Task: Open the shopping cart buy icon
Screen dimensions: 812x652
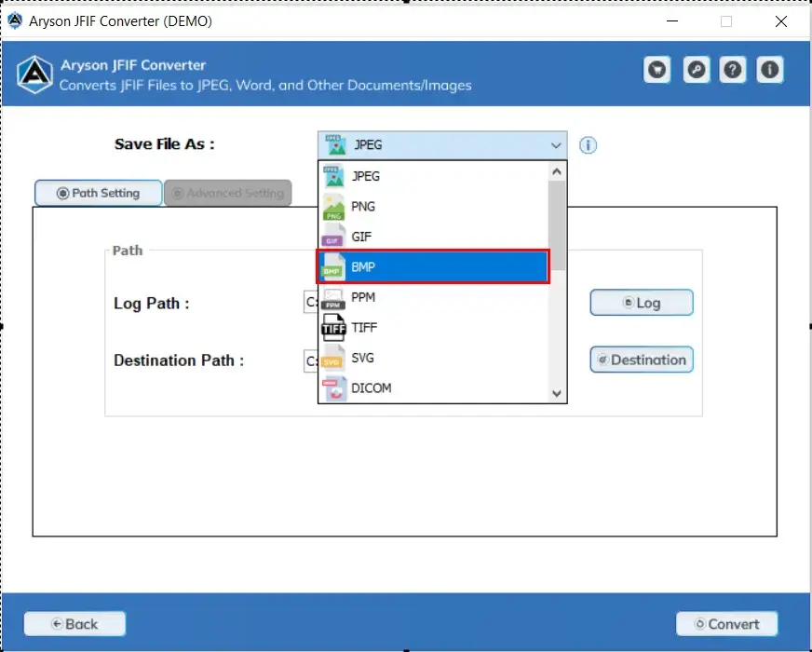Action: coord(657,70)
